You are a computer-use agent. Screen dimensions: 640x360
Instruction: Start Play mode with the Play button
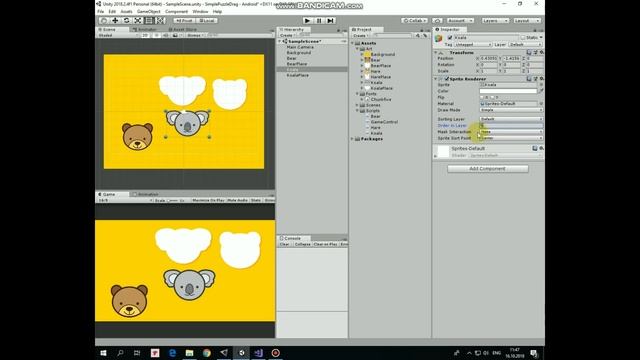pos(307,20)
